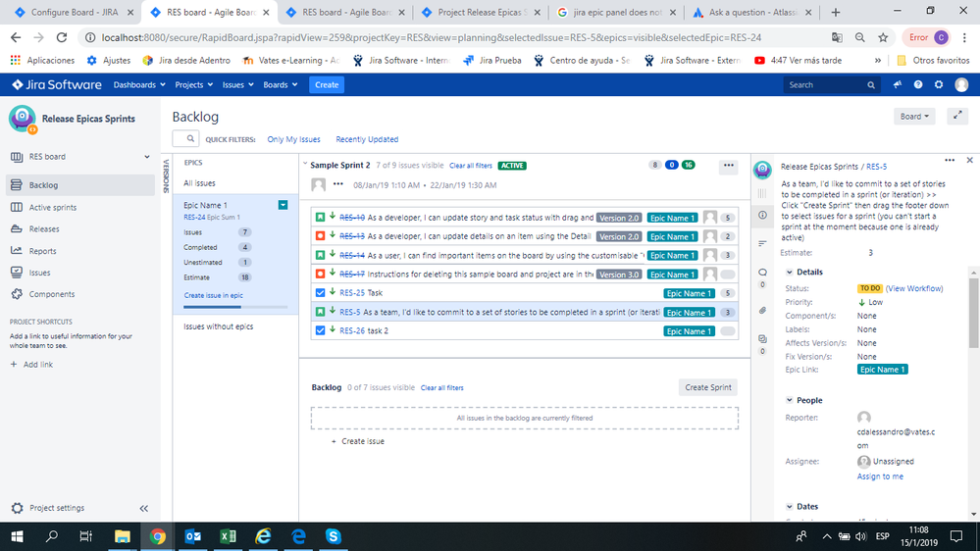Open issue detail actions ellipsis menu

click(950, 161)
